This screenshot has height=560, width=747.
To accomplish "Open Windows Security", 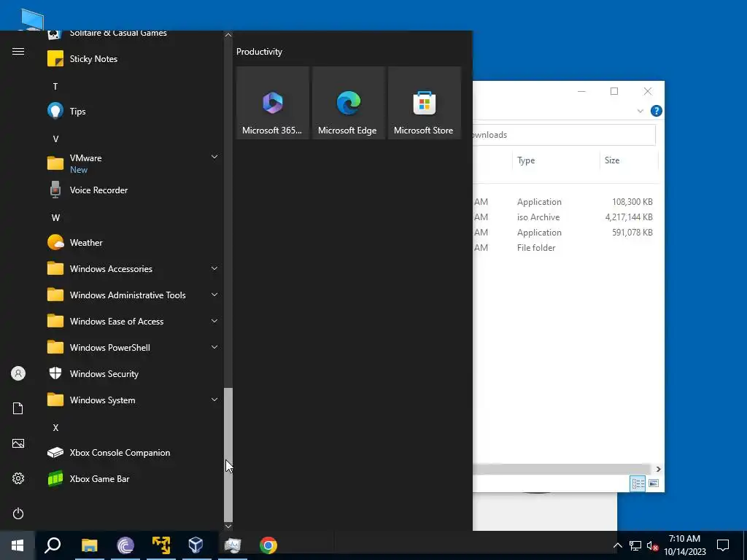I will click(x=133, y=374).
